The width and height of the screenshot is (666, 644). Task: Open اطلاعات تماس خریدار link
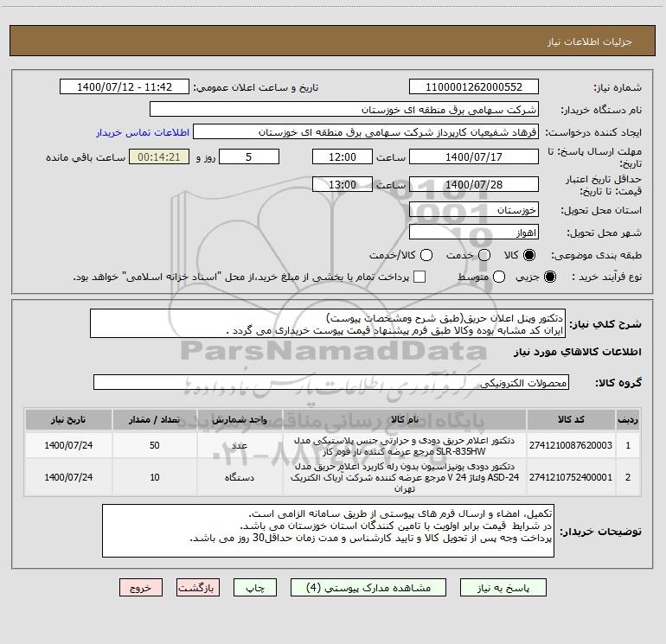143,132
